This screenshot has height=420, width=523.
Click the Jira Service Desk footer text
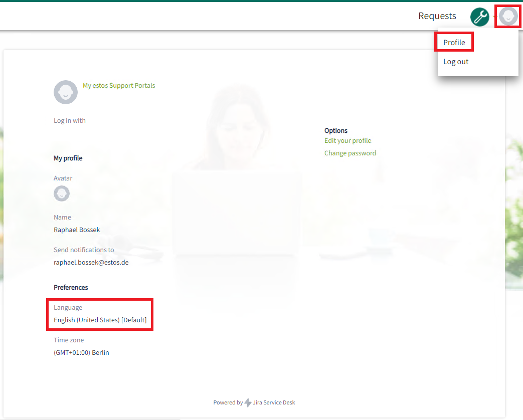274,402
